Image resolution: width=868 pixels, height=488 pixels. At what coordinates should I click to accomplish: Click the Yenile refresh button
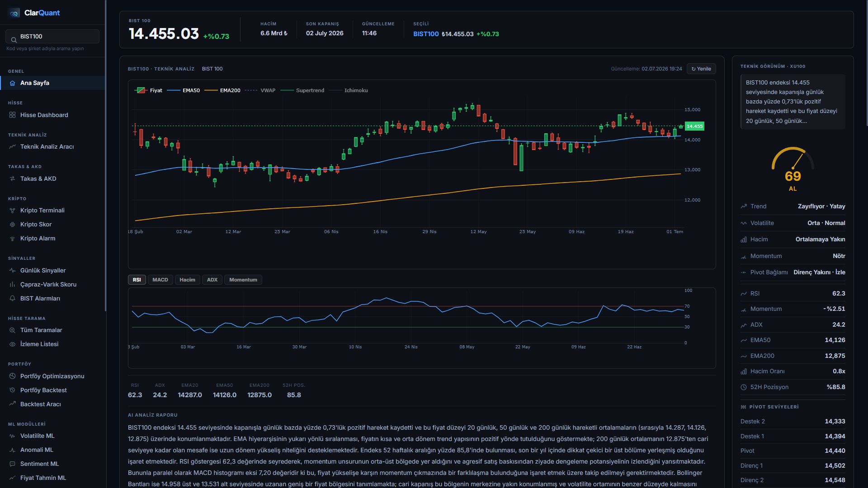(701, 69)
